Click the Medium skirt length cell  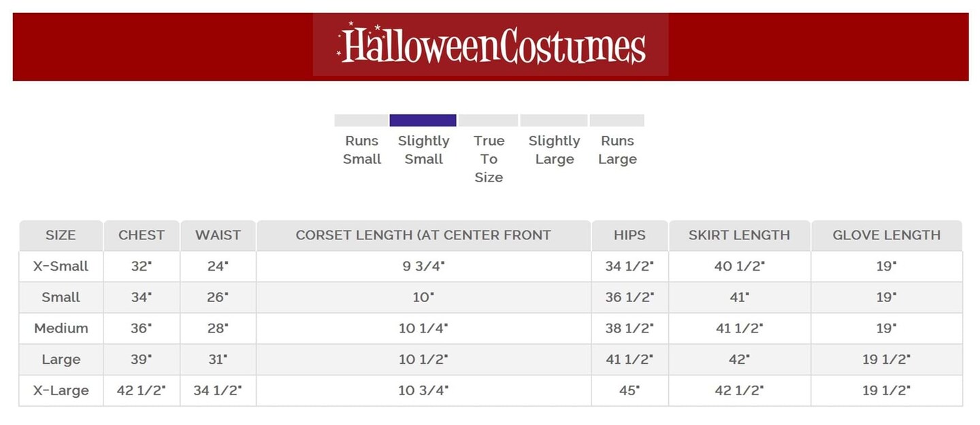[739, 328]
